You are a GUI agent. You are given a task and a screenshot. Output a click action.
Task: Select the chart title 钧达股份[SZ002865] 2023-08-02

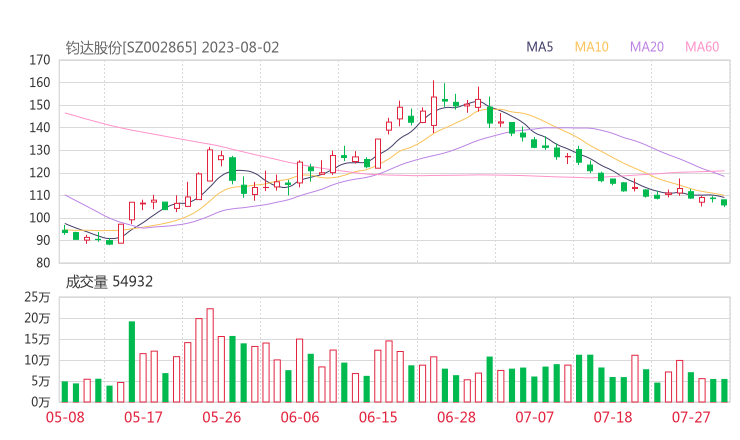(x=172, y=48)
